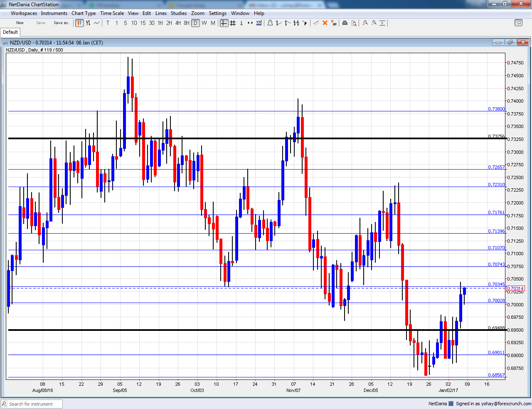
Task: Toggle the crosshair cursor button
Action: (224, 23)
